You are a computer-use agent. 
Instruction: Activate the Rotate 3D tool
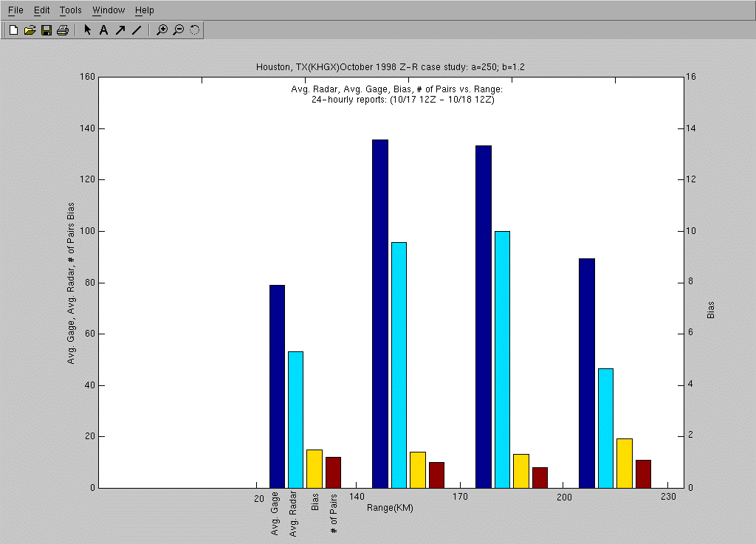pos(194,30)
